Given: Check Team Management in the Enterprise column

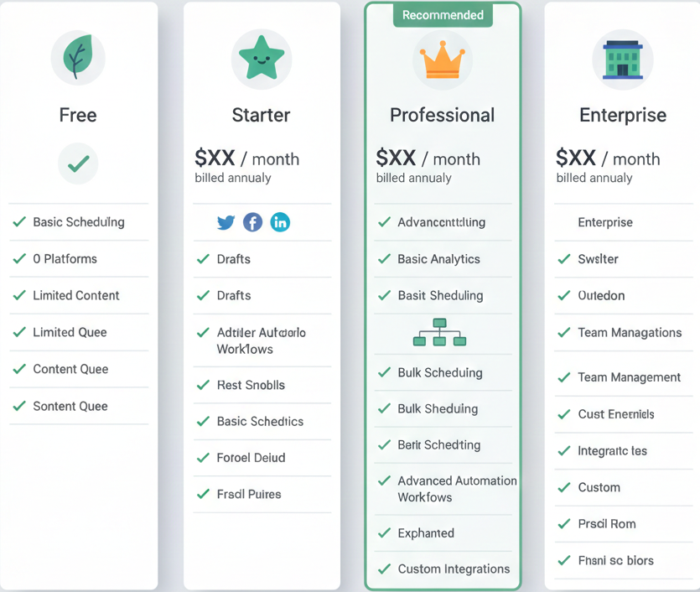Looking at the screenshot, I should pos(564,377).
